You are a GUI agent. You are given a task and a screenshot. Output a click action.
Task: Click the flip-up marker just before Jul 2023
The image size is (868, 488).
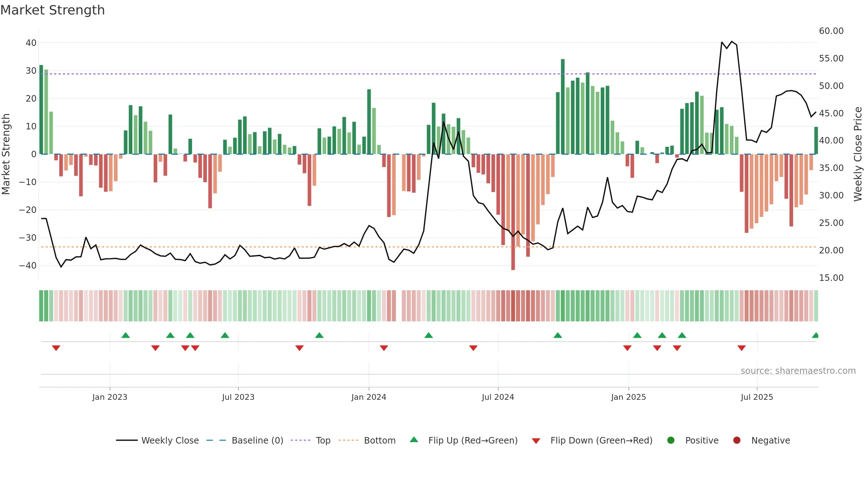(x=225, y=335)
